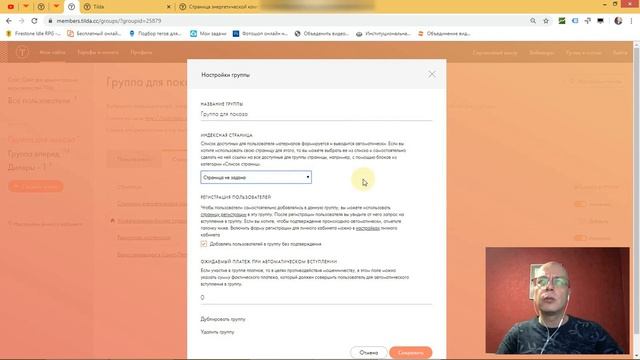This screenshot has height=360, width=640.
Task: Open the 'Подбор тегов для' bookmark
Action: tap(155, 34)
